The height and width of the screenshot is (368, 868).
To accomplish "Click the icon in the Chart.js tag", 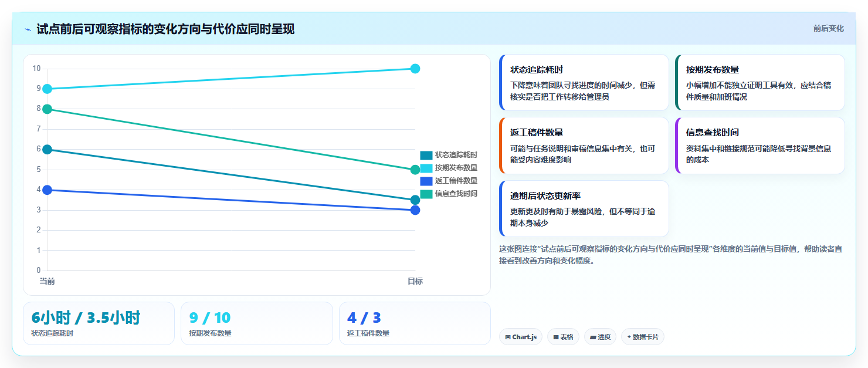I will (508, 337).
